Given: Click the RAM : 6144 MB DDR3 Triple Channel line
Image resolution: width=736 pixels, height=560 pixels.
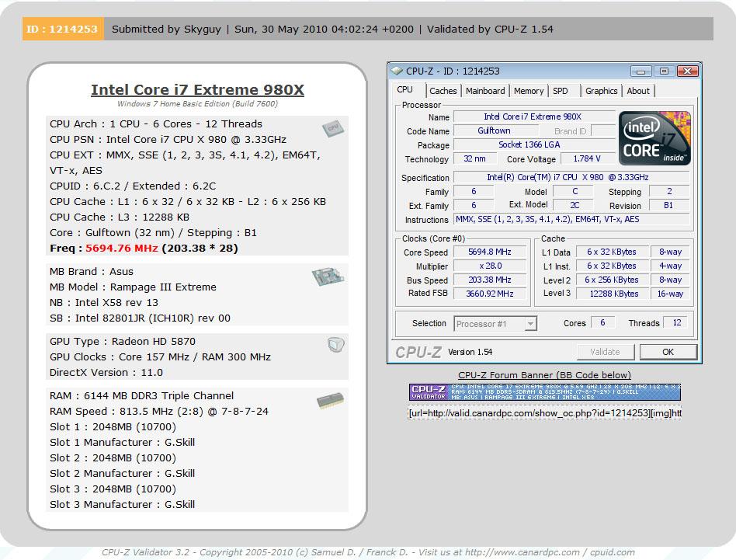Looking at the screenshot, I should click(142, 395).
